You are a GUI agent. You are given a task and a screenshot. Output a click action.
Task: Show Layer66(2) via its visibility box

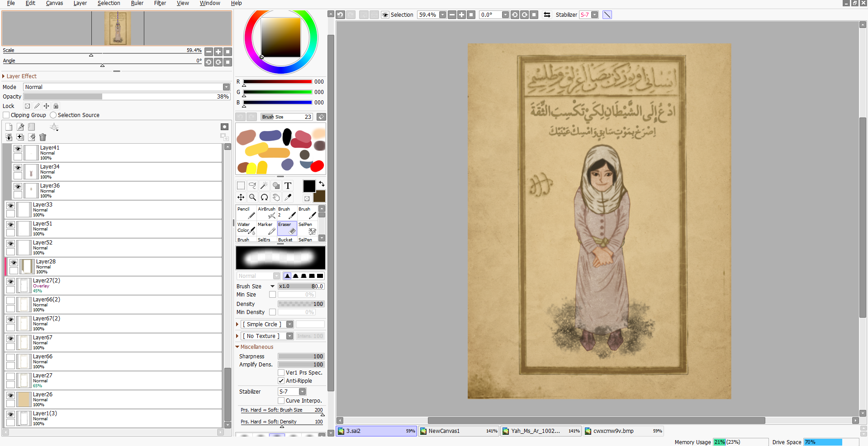(10, 300)
